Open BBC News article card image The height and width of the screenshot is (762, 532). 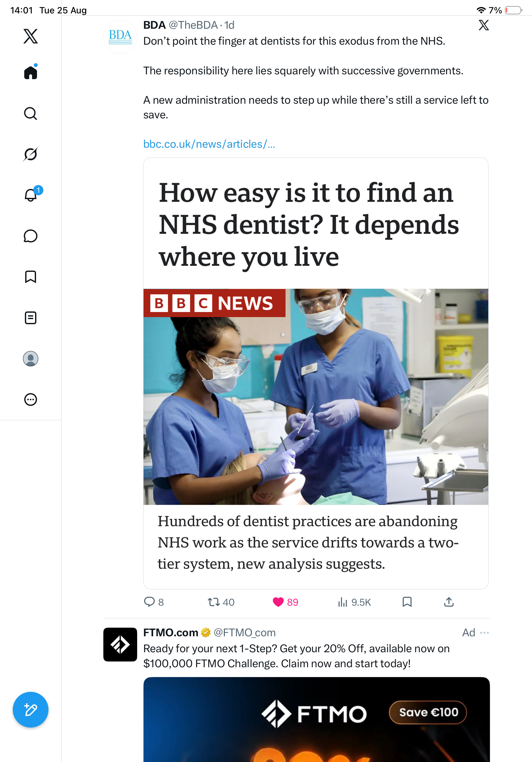point(316,397)
